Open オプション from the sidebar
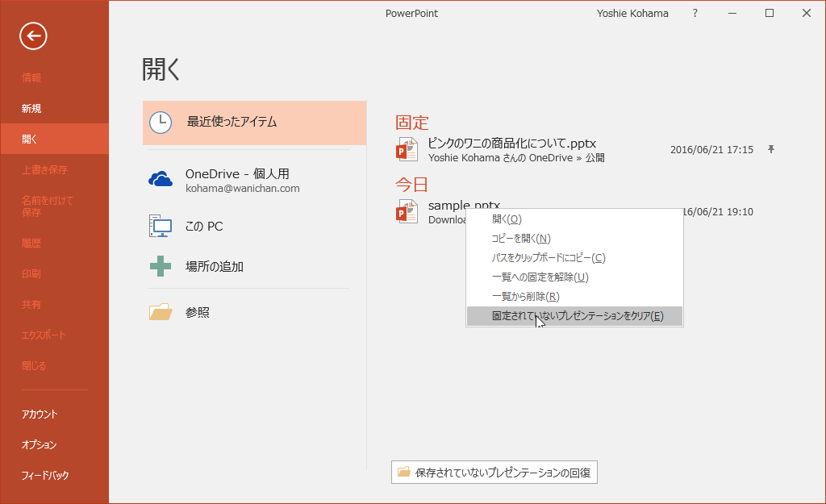826x504 pixels. click(55, 444)
